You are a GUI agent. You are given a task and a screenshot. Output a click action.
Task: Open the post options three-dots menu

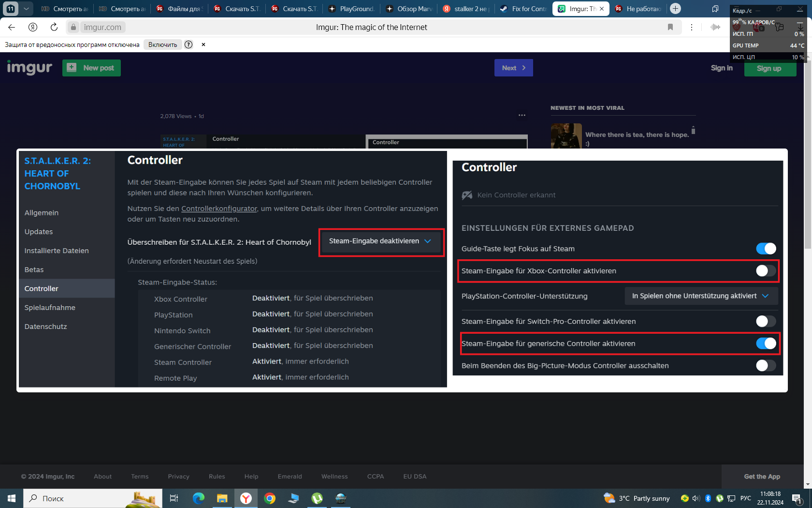tap(522, 115)
